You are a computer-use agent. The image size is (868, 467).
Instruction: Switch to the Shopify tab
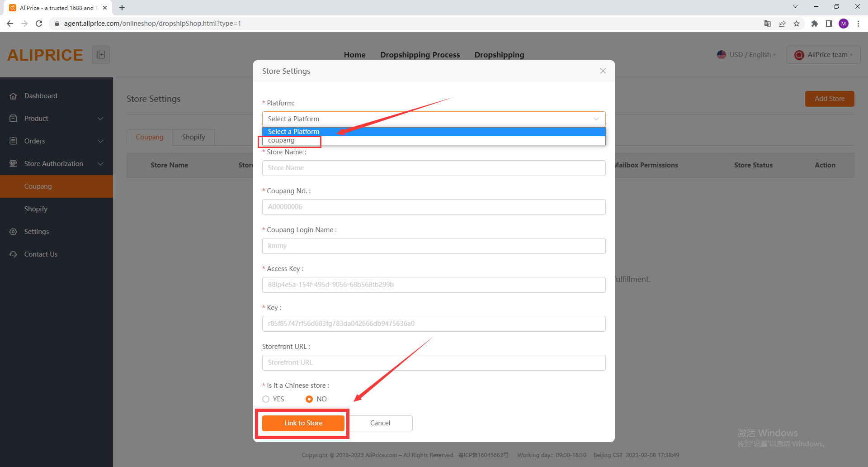click(193, 137)
